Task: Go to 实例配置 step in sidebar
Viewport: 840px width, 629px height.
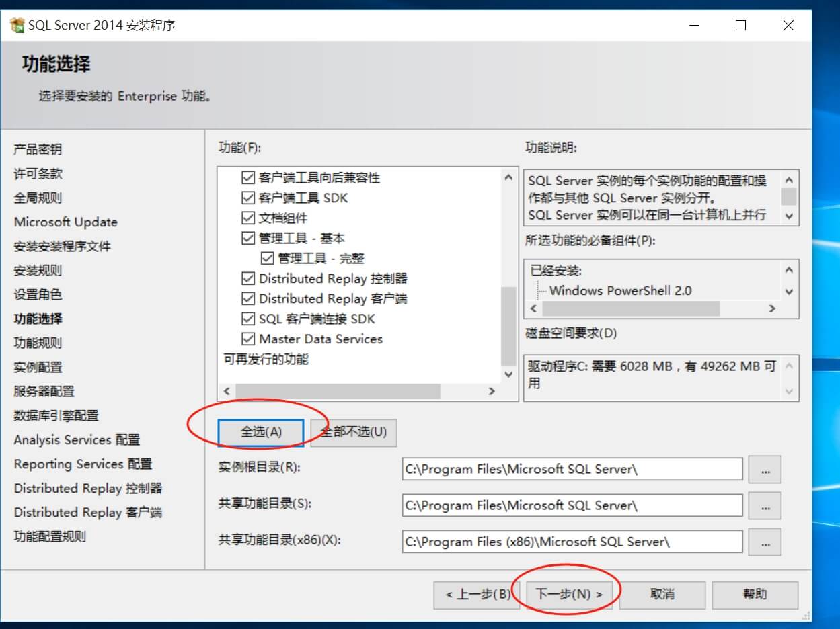Action: 38,367
